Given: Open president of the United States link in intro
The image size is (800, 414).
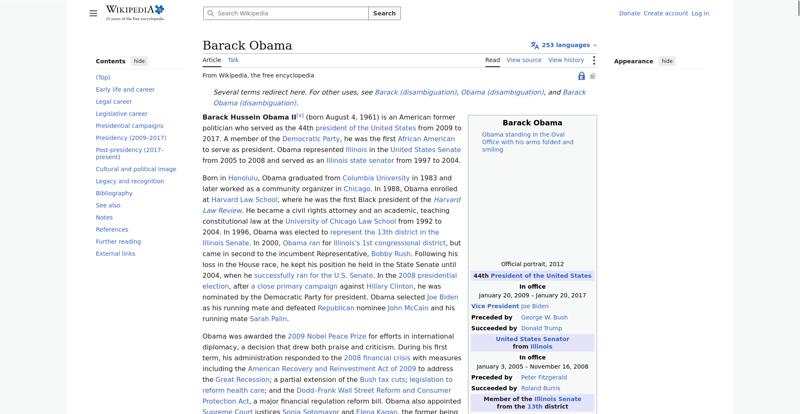Looking at the screenshot, I should [x=365, y=128].
